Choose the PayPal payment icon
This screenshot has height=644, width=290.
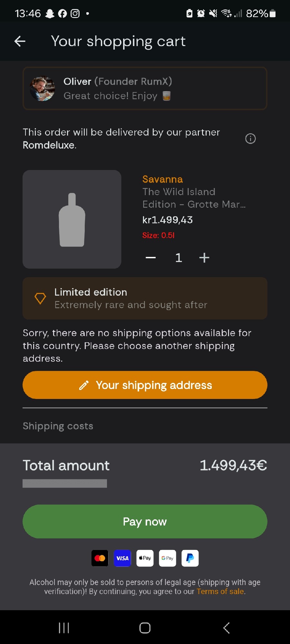[x=190, y=558]
